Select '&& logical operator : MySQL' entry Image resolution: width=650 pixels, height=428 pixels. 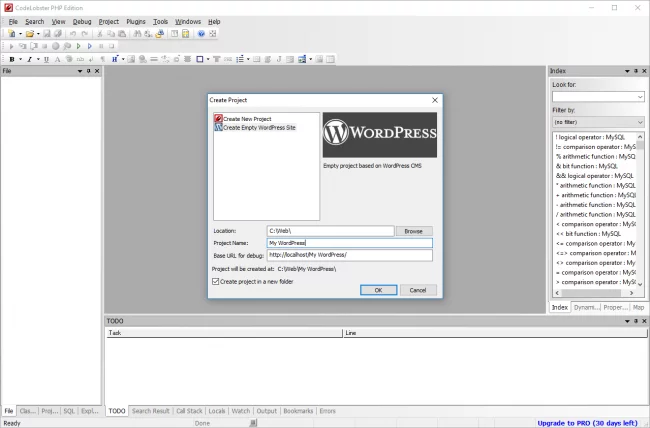(594, 176)
